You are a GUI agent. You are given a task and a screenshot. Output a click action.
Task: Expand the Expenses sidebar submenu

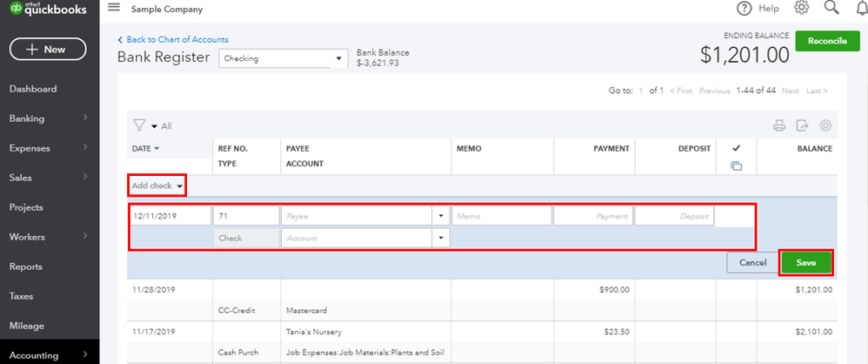[x=85, y=147]
